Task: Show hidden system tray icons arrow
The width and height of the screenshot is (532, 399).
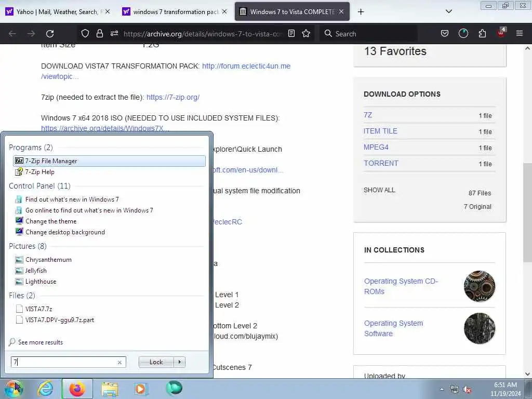Action: pos(442,390)
